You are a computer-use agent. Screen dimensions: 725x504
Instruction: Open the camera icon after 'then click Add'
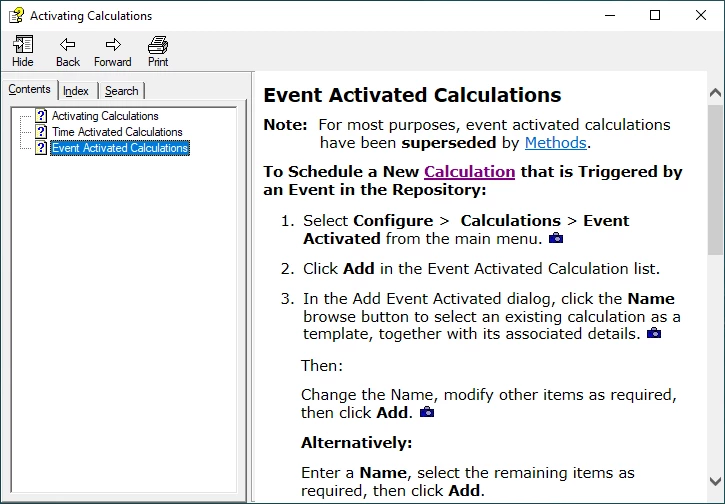point(427,412)
